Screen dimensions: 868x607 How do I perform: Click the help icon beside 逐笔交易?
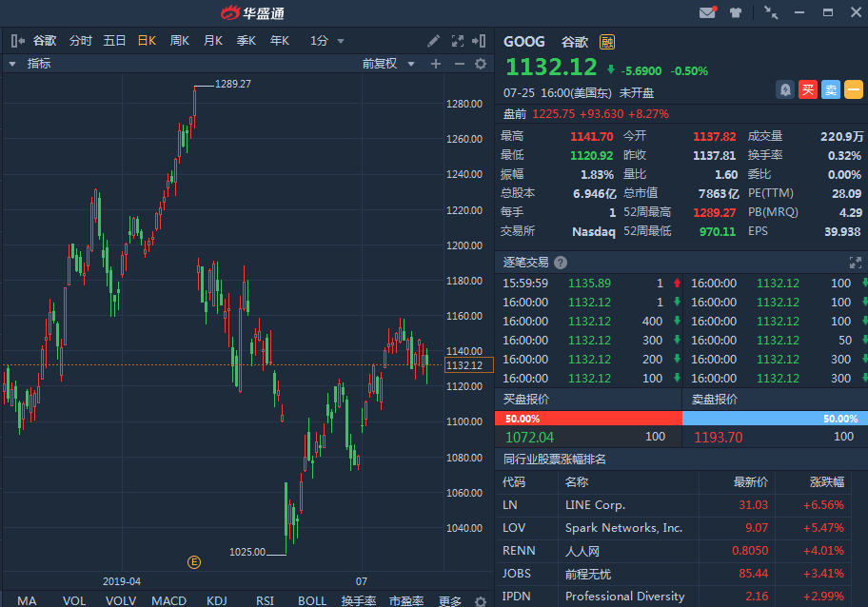pyautogui.click(x=561, y=263)
